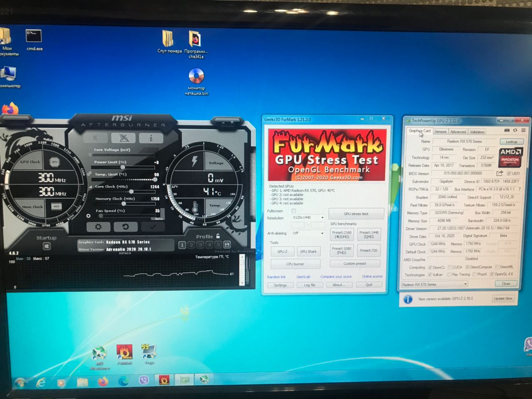Viewport: 532px width, 399px height.
Task: Click Viber icon in the taskbar
Action: click(144, 381)
